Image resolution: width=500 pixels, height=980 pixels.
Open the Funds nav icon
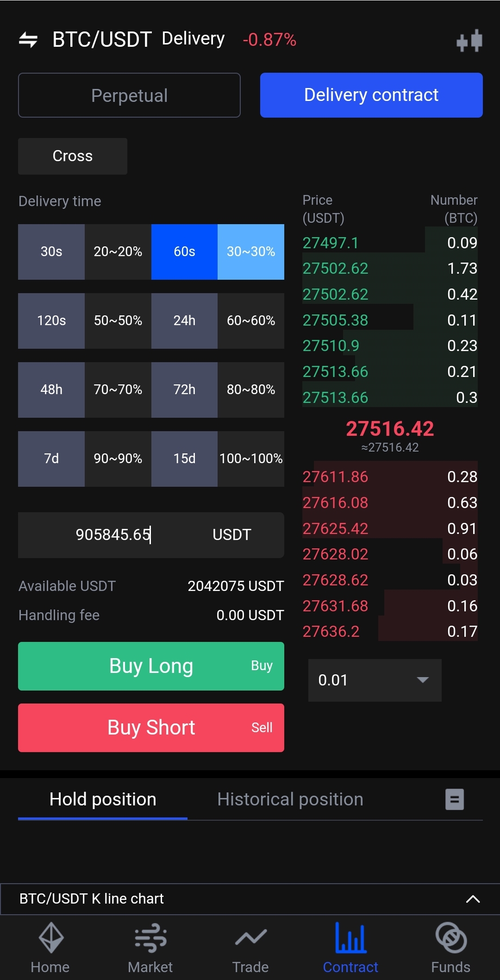pos(450,938)
